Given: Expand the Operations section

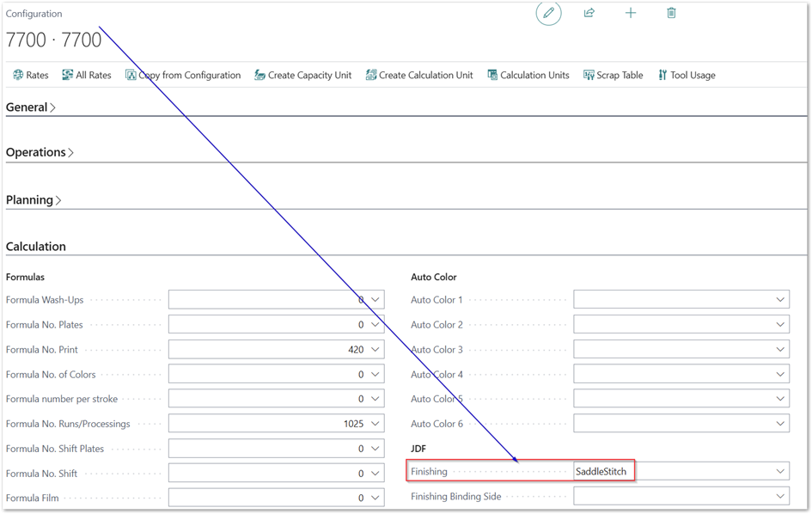Looking at the screenshot, I should coord(40,152).
